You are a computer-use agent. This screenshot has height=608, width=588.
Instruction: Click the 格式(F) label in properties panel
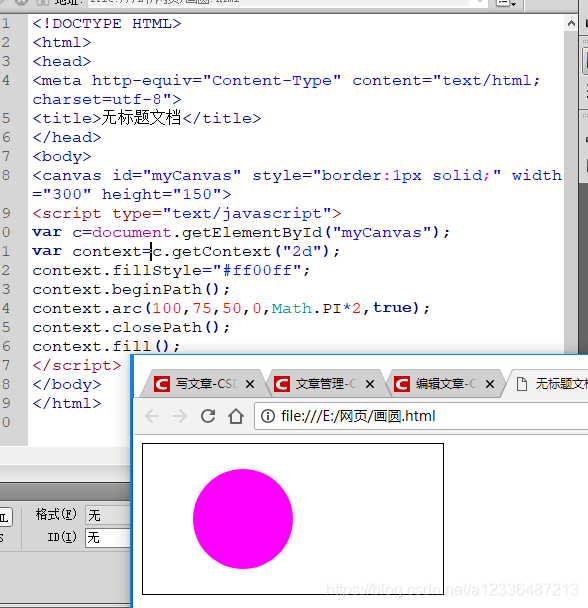pos(56,515)
